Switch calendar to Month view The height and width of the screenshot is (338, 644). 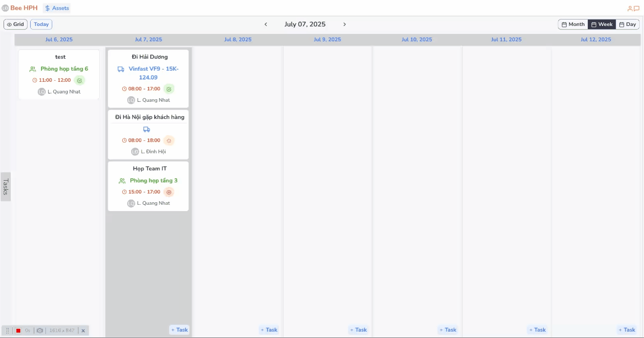click(x=573, y=24)
